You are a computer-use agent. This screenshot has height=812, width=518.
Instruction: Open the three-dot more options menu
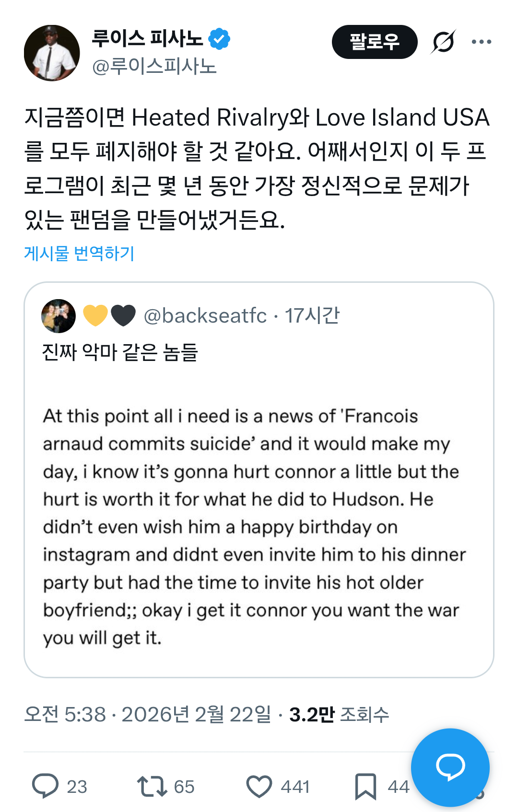click(481, 42)
